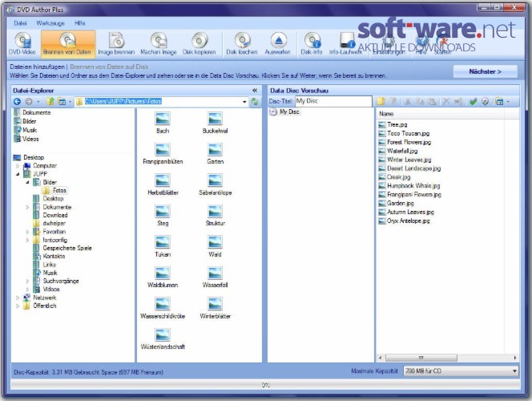Select the Buckelwal image thumbnail
Screen dimensions: 532x401
click(215, 123)
